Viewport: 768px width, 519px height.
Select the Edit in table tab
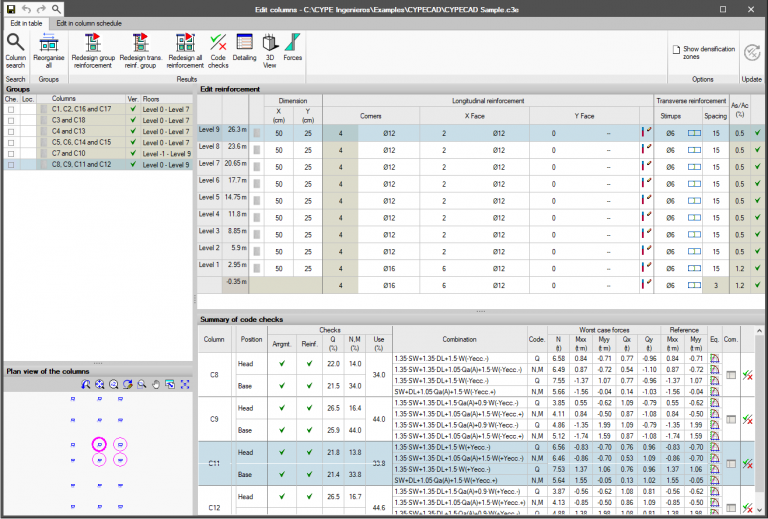[26, 23]
